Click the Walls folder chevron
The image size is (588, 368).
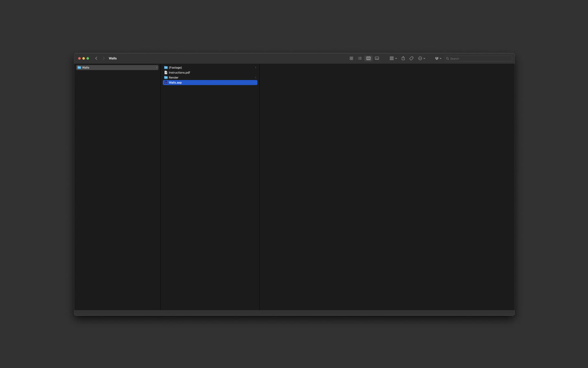tap(156, 68)
